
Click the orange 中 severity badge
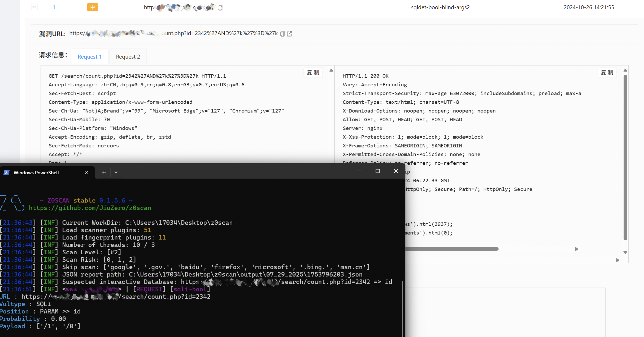[92, 7]
